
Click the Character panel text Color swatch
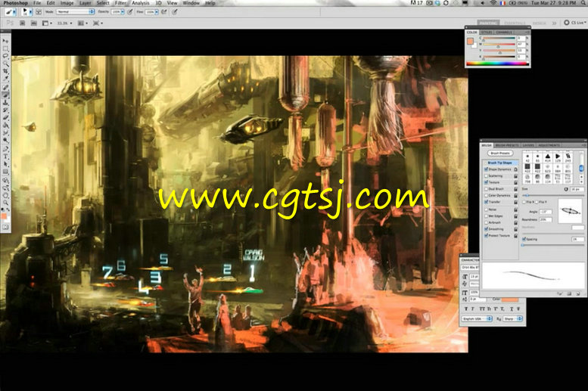point(509,300)
